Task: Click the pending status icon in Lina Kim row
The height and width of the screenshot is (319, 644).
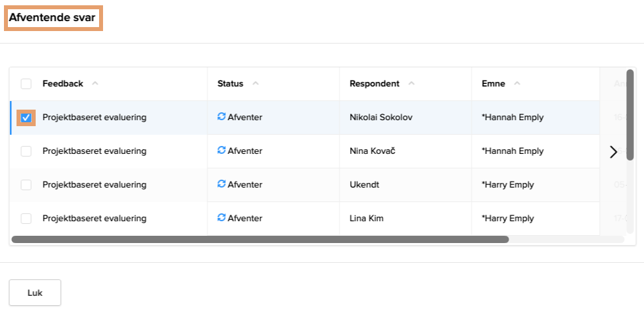Action: click(221, 218)
